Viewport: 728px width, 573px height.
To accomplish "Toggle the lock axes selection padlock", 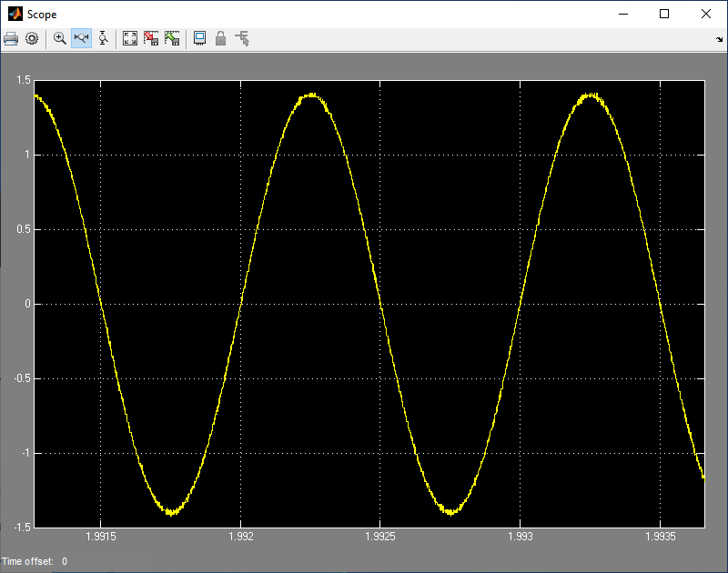I will (x=220, y=39).
